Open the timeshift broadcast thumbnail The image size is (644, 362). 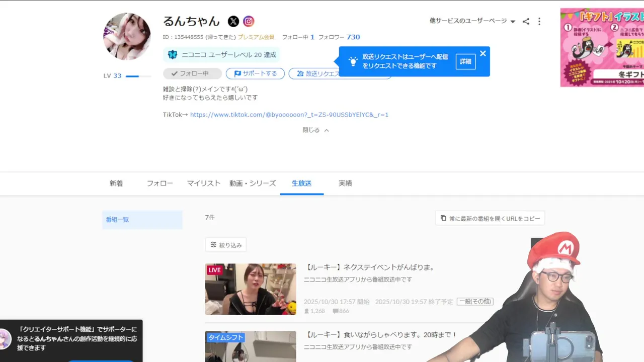click(x=251, y=346)
